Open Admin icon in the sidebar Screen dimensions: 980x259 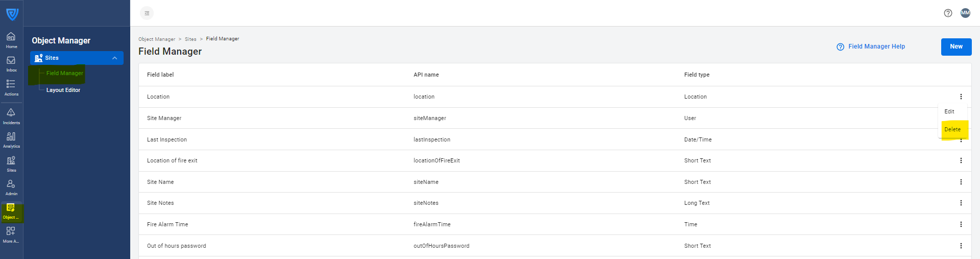pos(11,186)
